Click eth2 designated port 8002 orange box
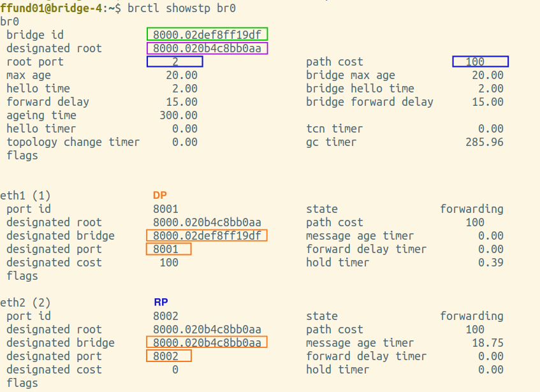This screenshot has height=392, width=540. tap(169, 356)
